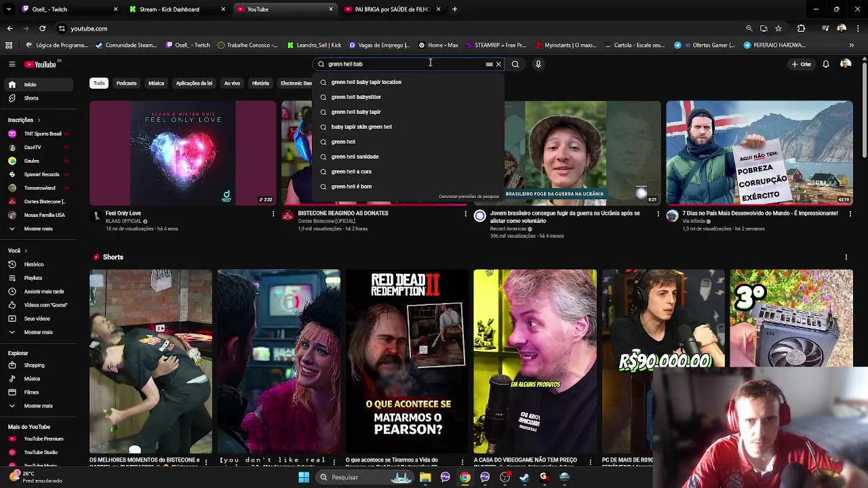Open the on-screen keyboard icon in the search box

pyautogui.click(x=489, y=64)
